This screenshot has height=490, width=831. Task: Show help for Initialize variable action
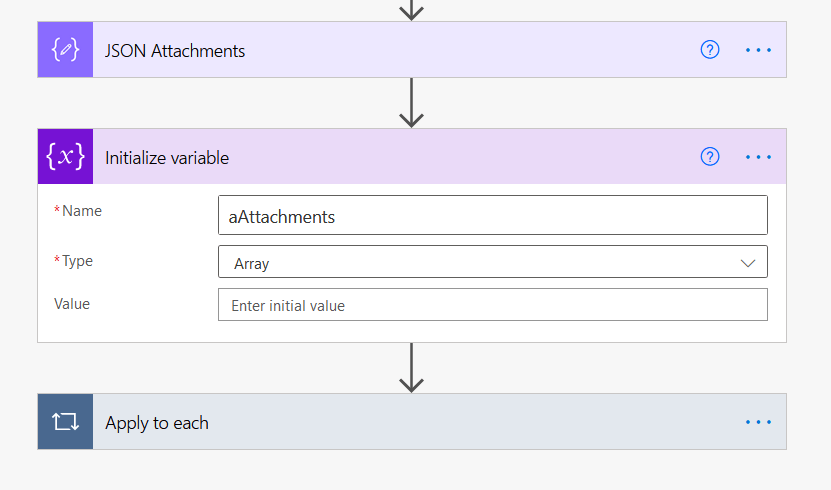coord(710,157)
